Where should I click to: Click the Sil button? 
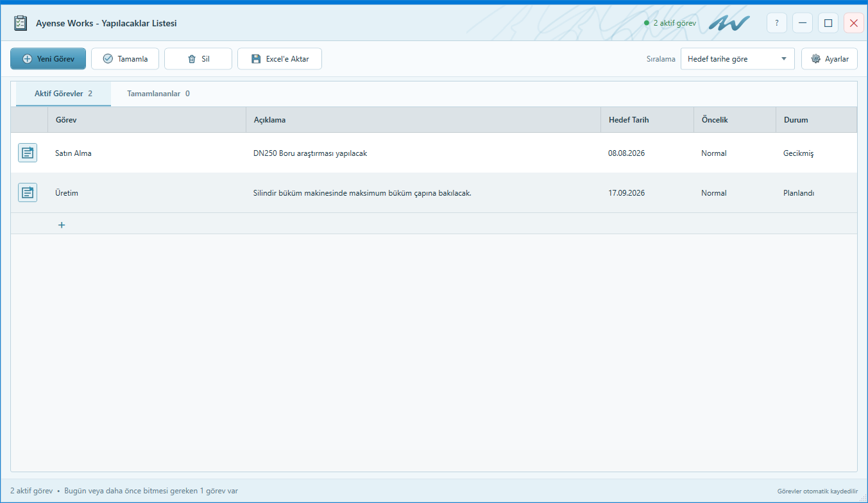click(198, 58)
